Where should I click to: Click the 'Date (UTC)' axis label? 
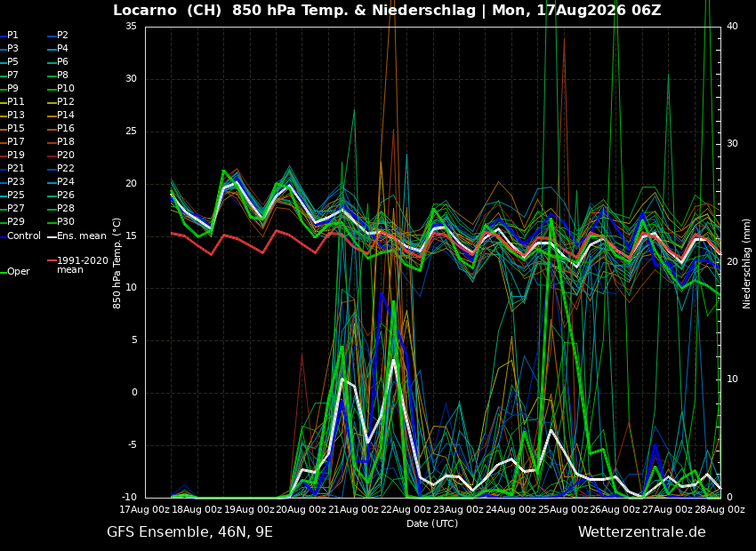coord(432,523)
